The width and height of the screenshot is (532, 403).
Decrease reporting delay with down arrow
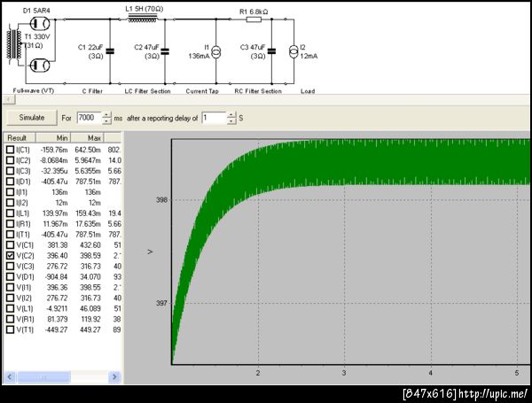[231, 121]
